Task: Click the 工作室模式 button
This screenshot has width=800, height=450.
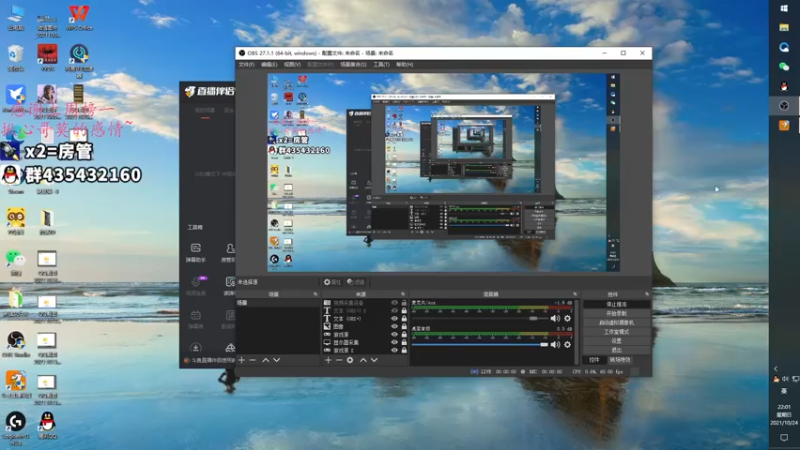Action: coord(617,332)
